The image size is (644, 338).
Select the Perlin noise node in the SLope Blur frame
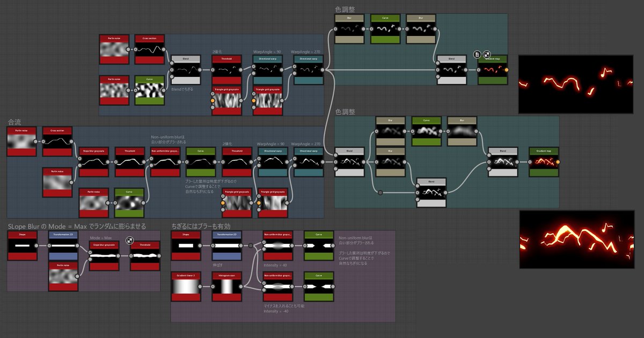pos(63,277)
